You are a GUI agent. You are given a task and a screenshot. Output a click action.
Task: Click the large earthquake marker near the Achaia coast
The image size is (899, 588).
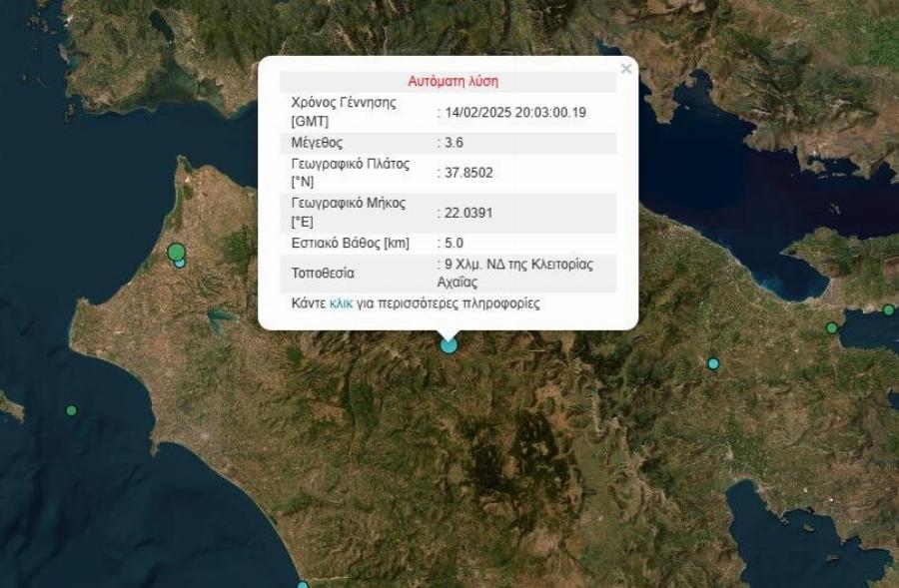[176, 249]
